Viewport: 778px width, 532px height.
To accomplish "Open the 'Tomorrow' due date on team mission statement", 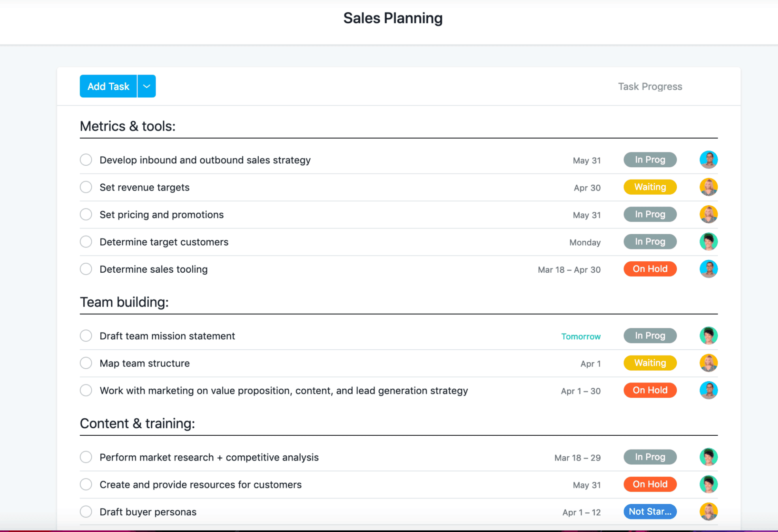I will point(581,336).
